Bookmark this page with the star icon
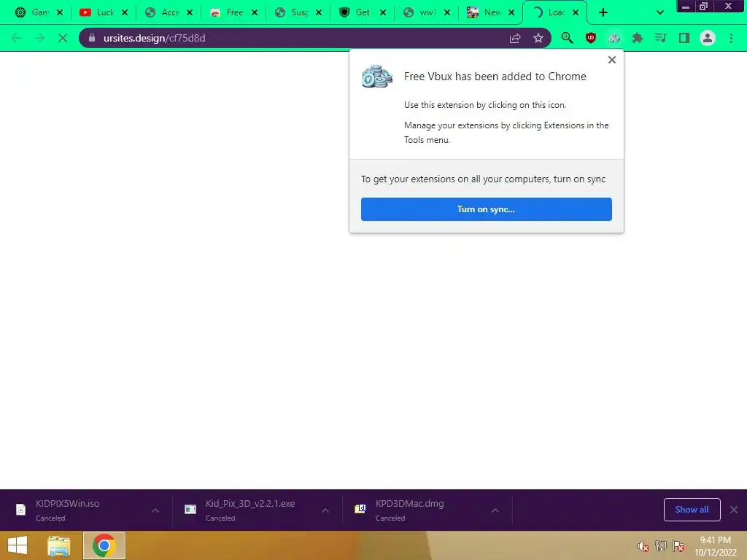This screenshot has height=560, width=747. click(x=538, y=38)
